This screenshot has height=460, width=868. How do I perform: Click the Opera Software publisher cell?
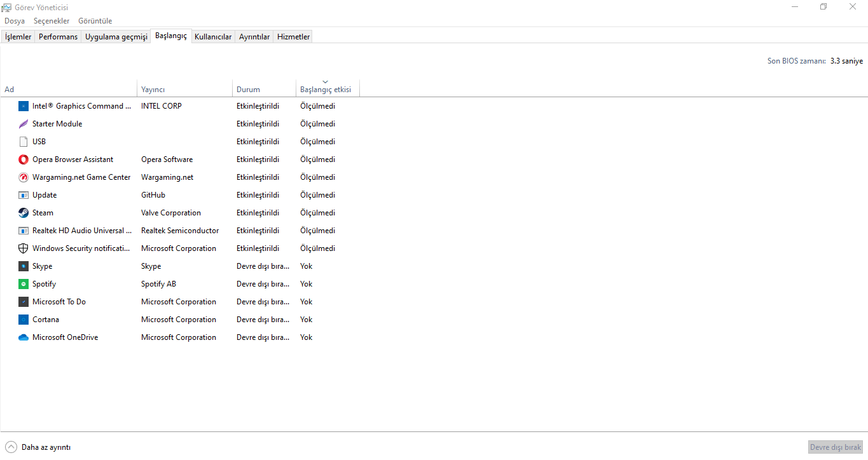[167, 159]
